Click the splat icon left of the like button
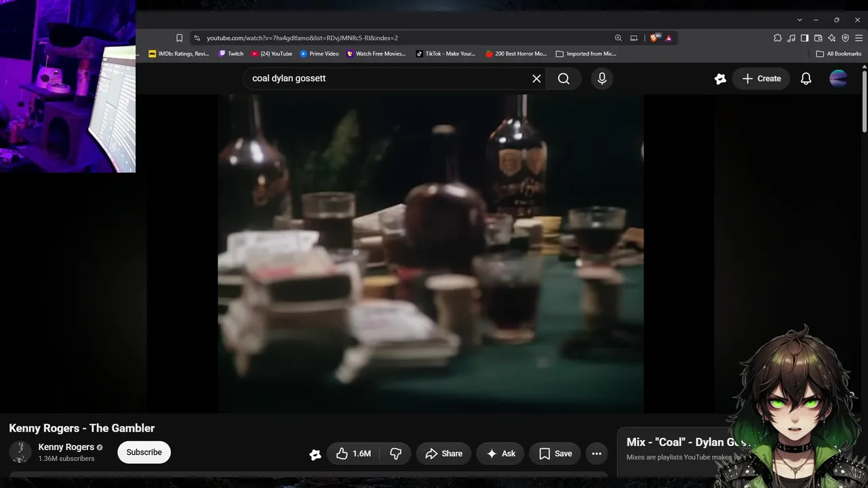Image resolution: width=868 pixels, height=488 pixels. [315, 454]
